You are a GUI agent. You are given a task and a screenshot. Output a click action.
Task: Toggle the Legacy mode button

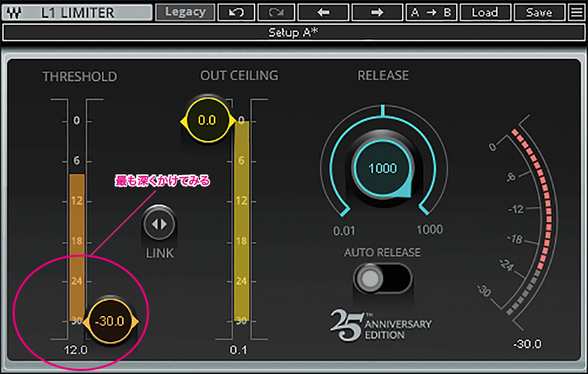point(185,12)
